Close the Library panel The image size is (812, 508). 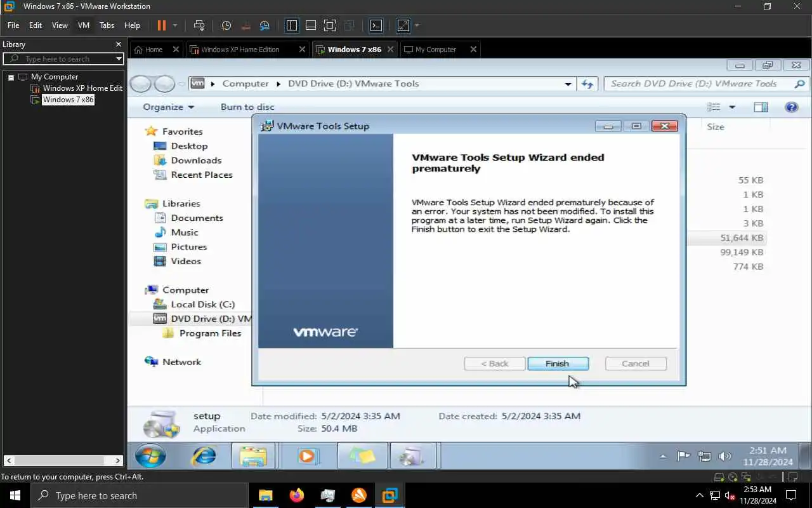[118, 44]
